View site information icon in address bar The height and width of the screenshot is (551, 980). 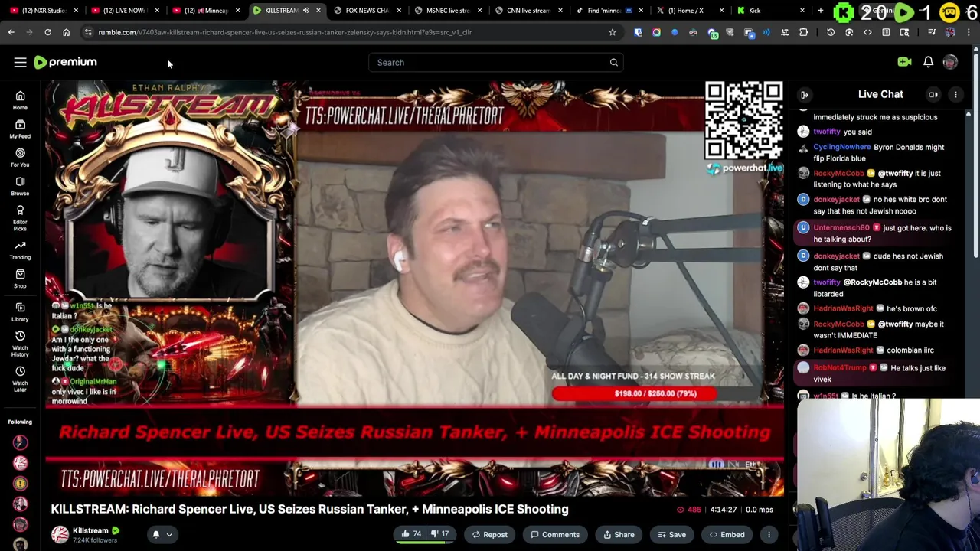88,32
